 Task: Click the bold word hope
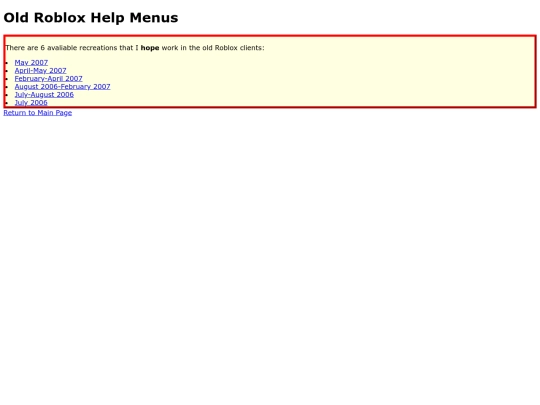tap(150, 48)
